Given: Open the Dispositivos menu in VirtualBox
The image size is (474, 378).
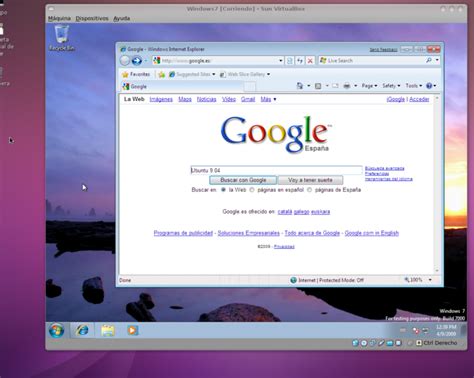Looking at the screenshot, I should (x=92, y=18).
